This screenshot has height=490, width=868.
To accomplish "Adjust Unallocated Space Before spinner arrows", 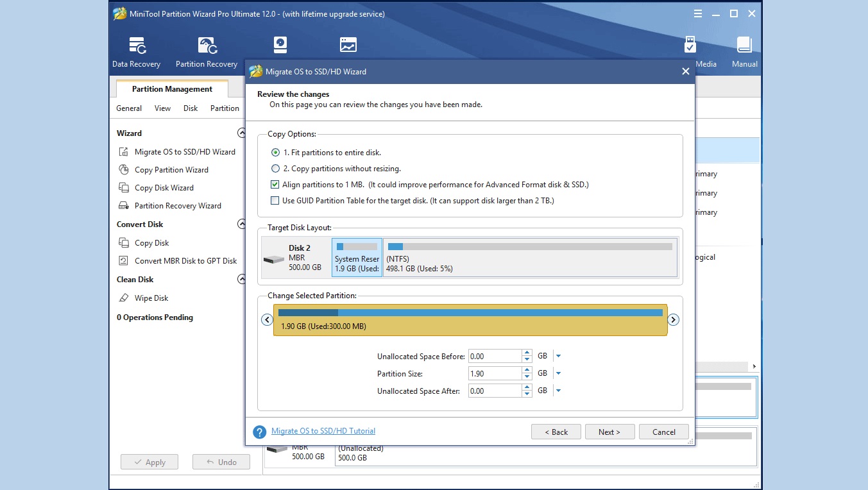I will click(x=527, y=356).
